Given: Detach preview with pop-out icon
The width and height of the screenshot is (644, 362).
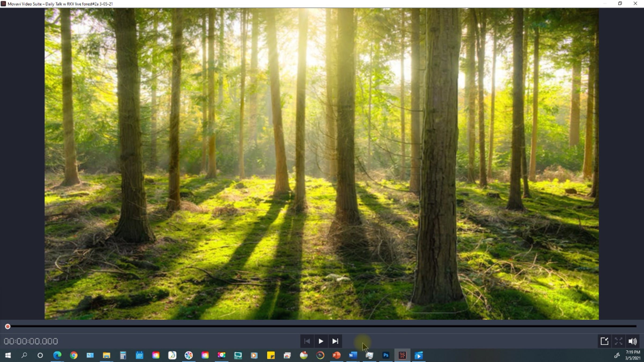Looking at the screenshot, I should click(604, 341).
